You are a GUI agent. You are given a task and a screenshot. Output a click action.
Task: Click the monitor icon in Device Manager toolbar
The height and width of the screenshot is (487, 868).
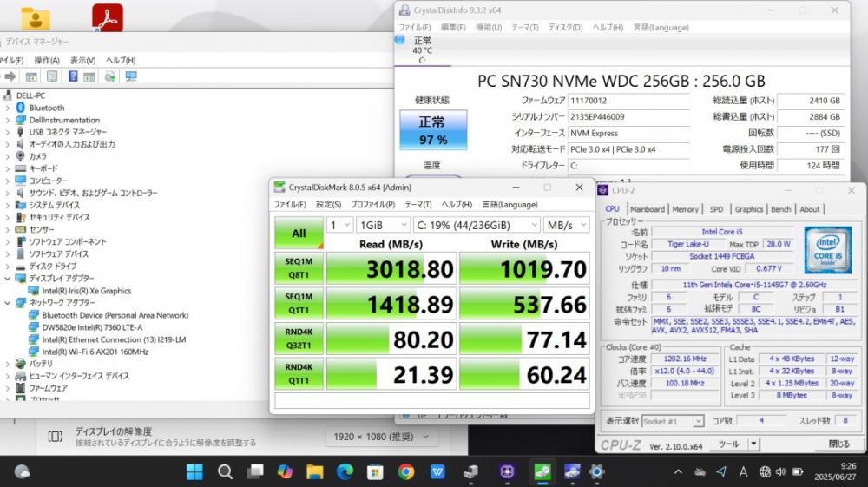[x=131, y=76]
